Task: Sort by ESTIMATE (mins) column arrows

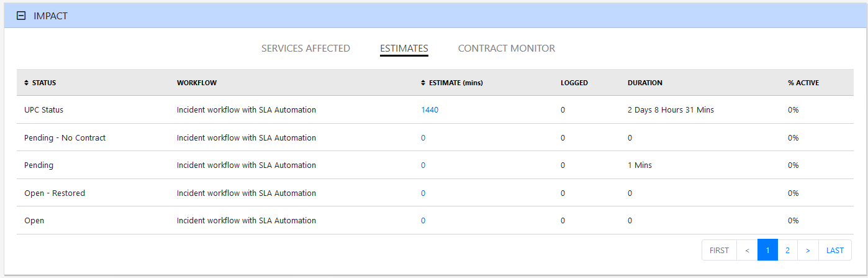Action: click(423, 83)
